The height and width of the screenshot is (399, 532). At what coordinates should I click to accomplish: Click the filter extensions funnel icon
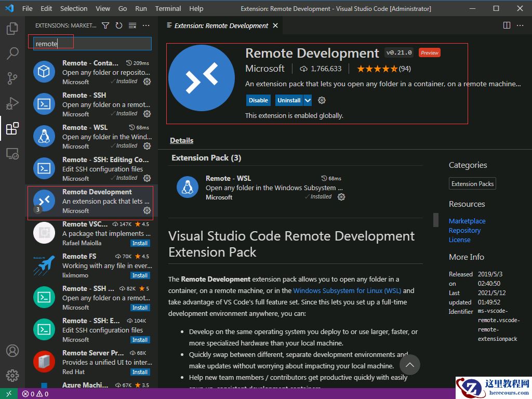tap(105, 25)
